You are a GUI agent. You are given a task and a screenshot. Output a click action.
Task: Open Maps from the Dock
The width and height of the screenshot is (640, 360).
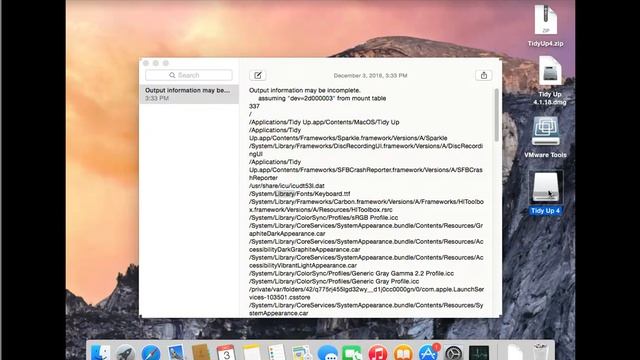(302, 353)
